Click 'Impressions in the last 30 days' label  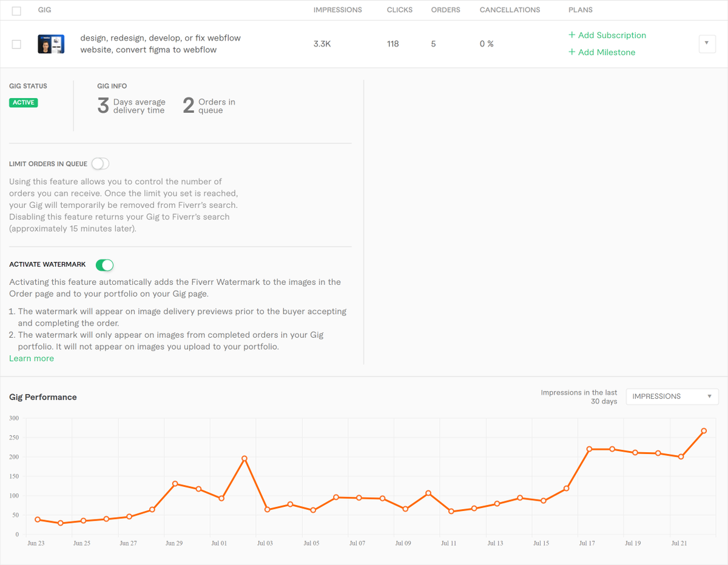[579, 397]
